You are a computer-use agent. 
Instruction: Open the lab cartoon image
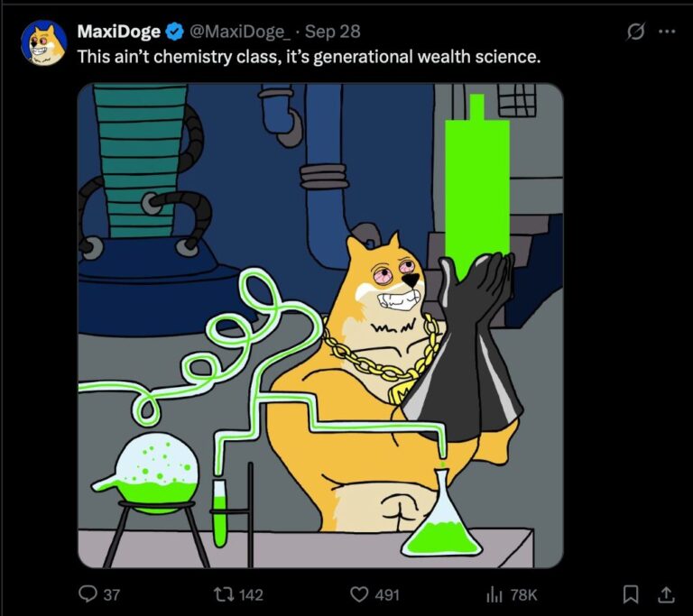click(x=320, y=326)
